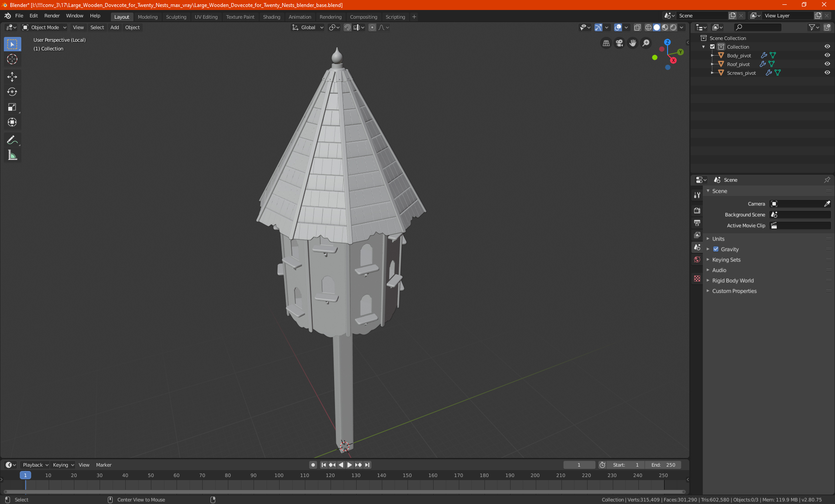The image size is (835, 504).
Task: Activate the Transform tool
Action: [12, 122]
